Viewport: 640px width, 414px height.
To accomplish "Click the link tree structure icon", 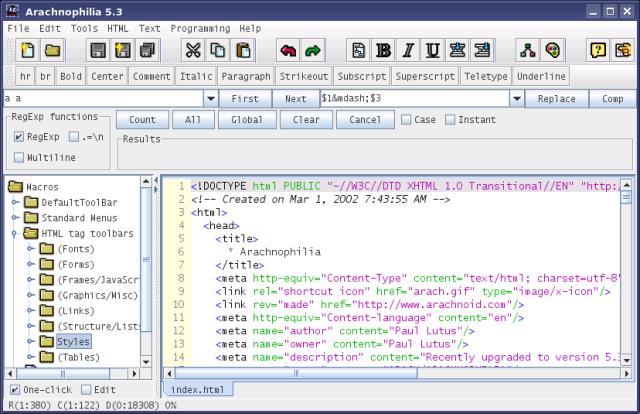I will click(x=528, y=51).
